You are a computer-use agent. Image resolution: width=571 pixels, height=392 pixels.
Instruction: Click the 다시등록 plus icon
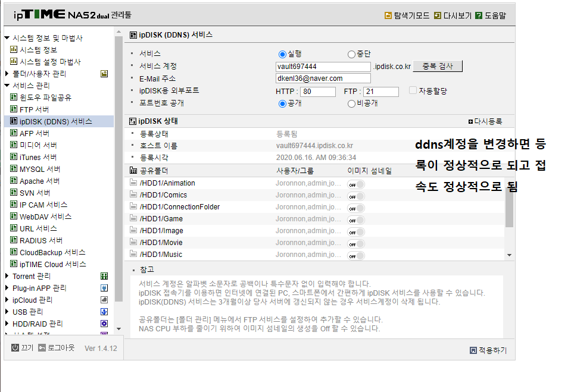470,121
